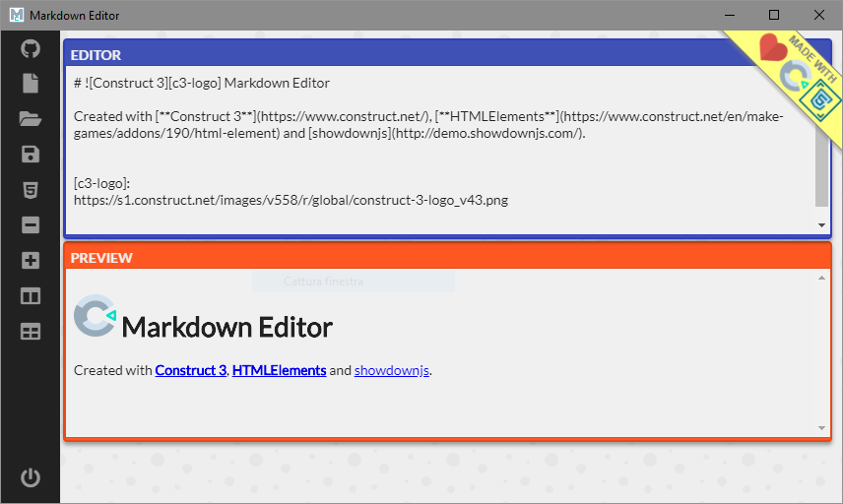
Task: Click editor scrollbar down arrow
Action: click(x=821, y=225)
